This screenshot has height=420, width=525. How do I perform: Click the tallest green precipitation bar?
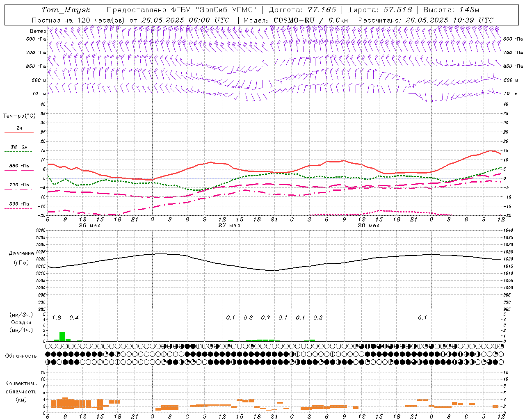(x=62, y=337)
